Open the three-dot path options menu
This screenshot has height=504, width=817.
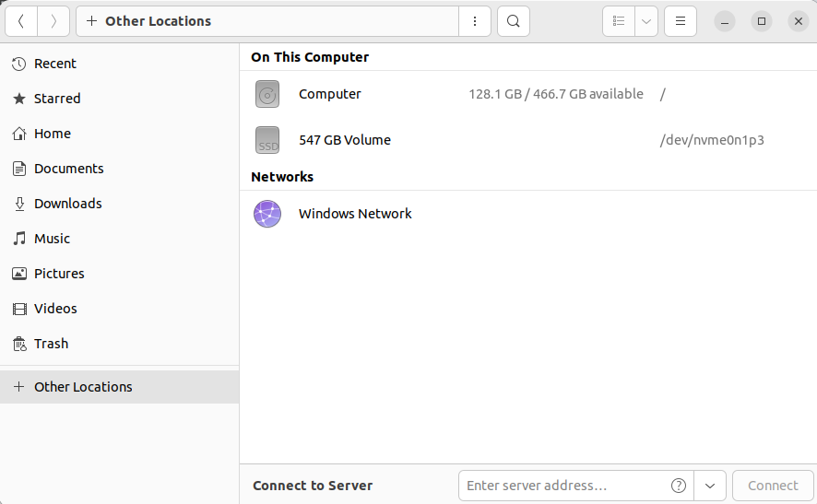click(474, 21)
